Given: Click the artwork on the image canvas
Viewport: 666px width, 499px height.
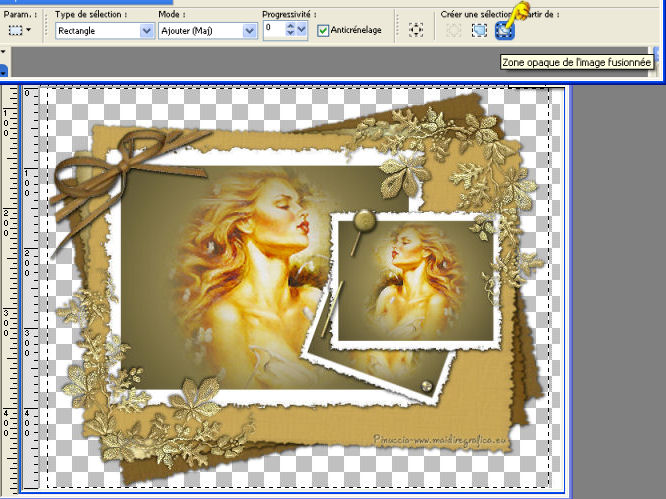Looking at the screenshot, I should (298, 288).
